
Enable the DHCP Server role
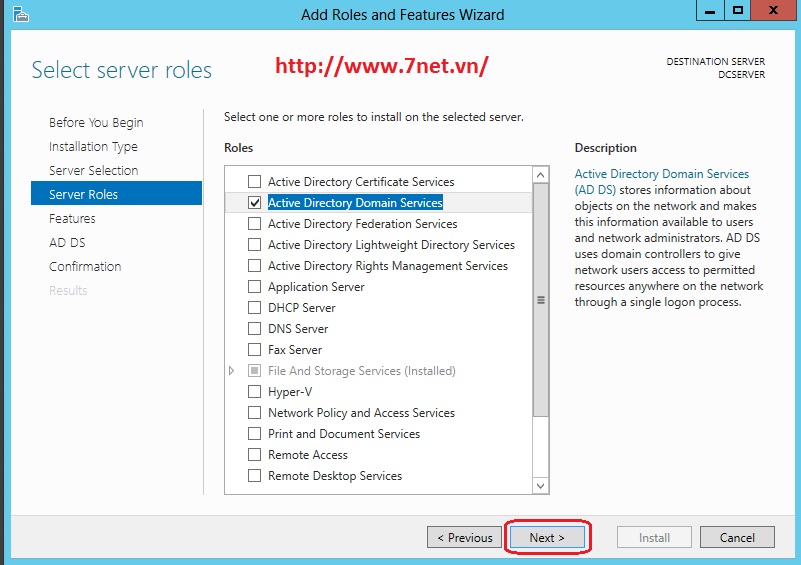(x=254, y=308)
